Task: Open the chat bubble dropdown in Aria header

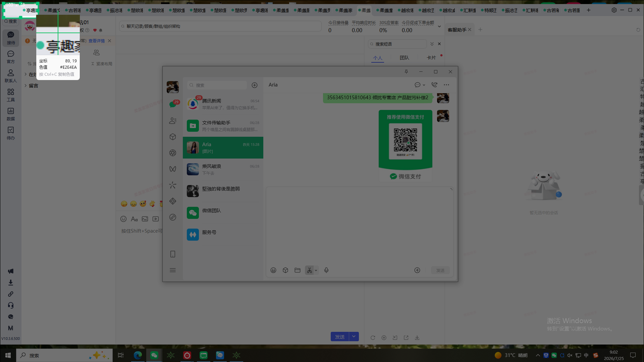Action: (420, 85)
